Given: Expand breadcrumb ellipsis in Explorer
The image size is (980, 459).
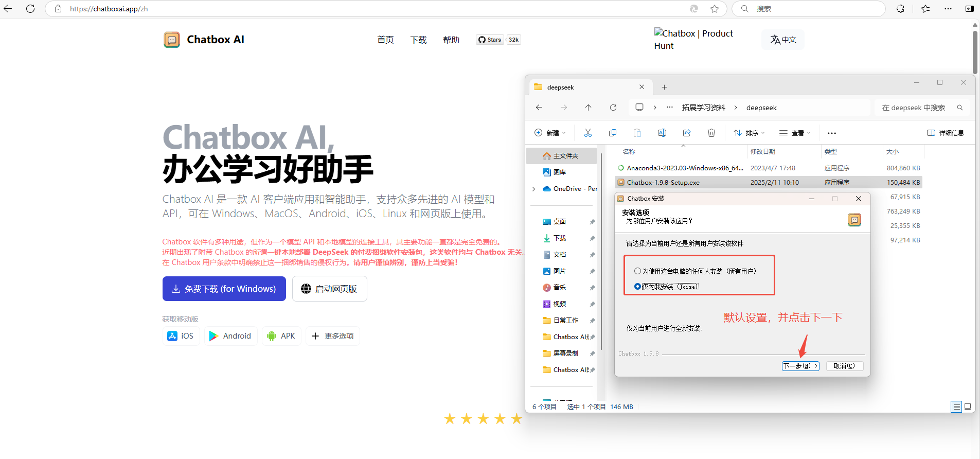Looking at the screenshot, I should click(670, 108).
